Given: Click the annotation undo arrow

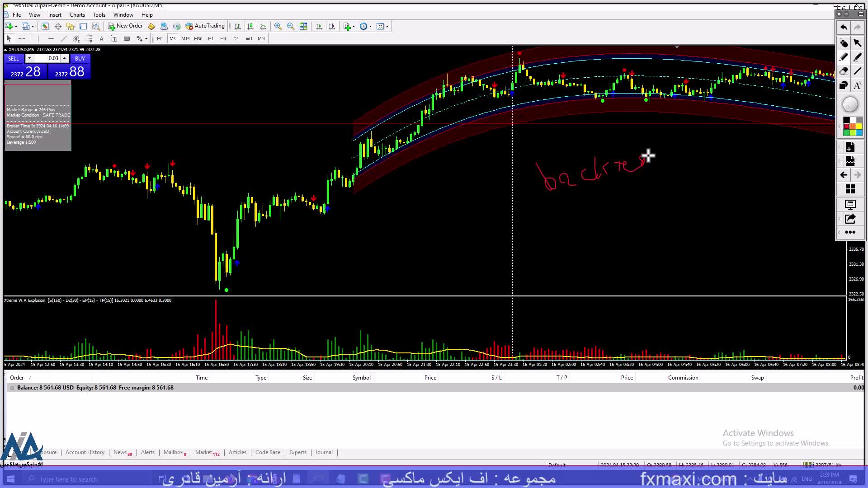Looking at the screenshot, I should 844,28.
